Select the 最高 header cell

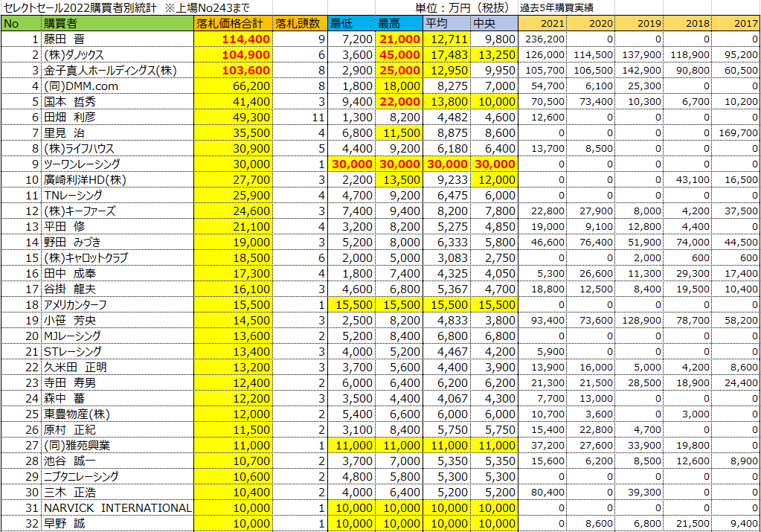coord(399,23)
